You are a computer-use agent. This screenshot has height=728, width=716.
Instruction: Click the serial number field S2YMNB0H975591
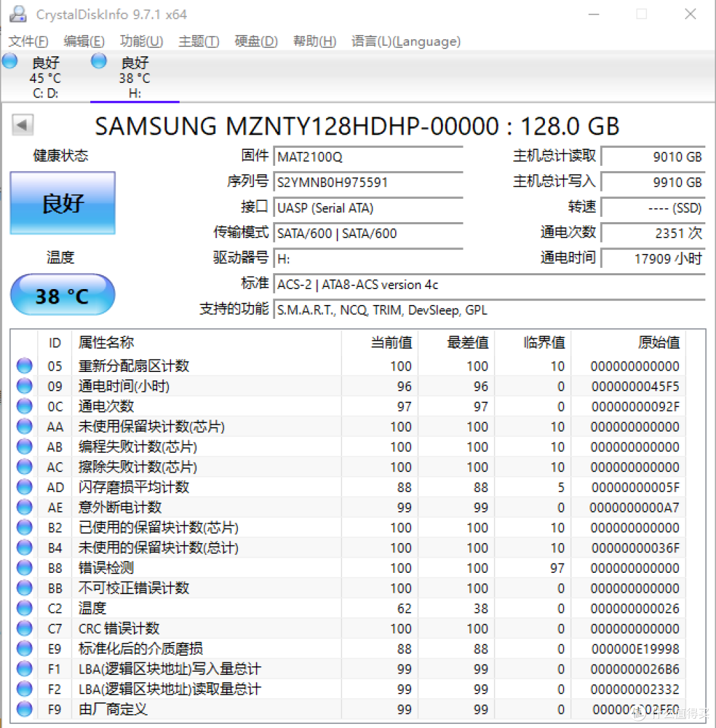click(368, 182)
